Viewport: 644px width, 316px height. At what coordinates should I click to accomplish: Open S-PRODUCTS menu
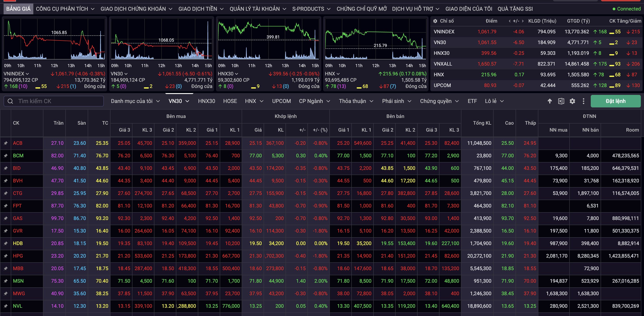coord(311,9)
